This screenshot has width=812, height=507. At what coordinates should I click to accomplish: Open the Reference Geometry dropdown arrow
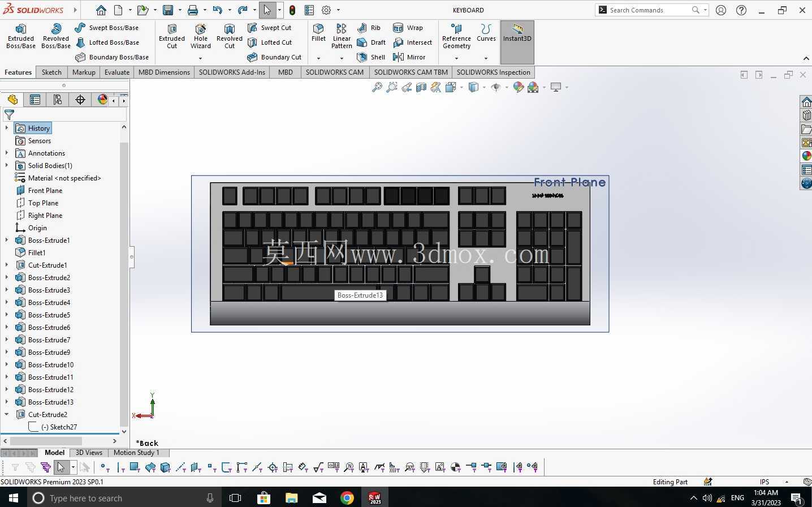pos(456,58)
